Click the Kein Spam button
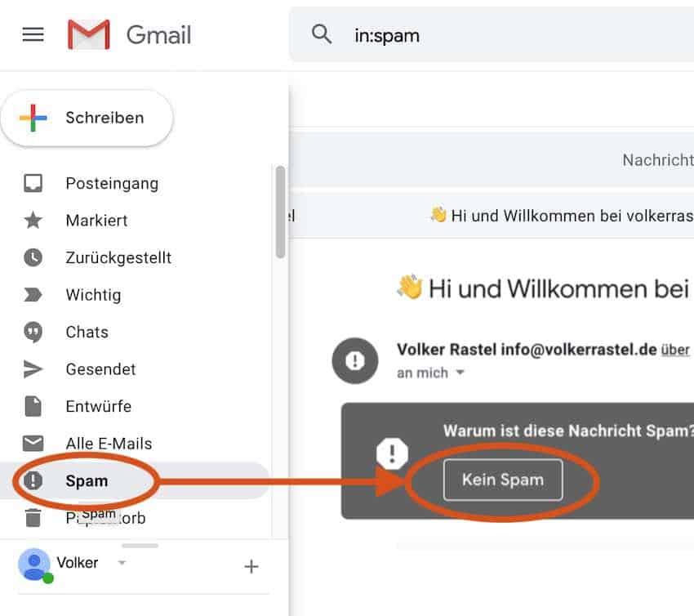This screenshot has height=616, width=694. click(x=503, y=480)
